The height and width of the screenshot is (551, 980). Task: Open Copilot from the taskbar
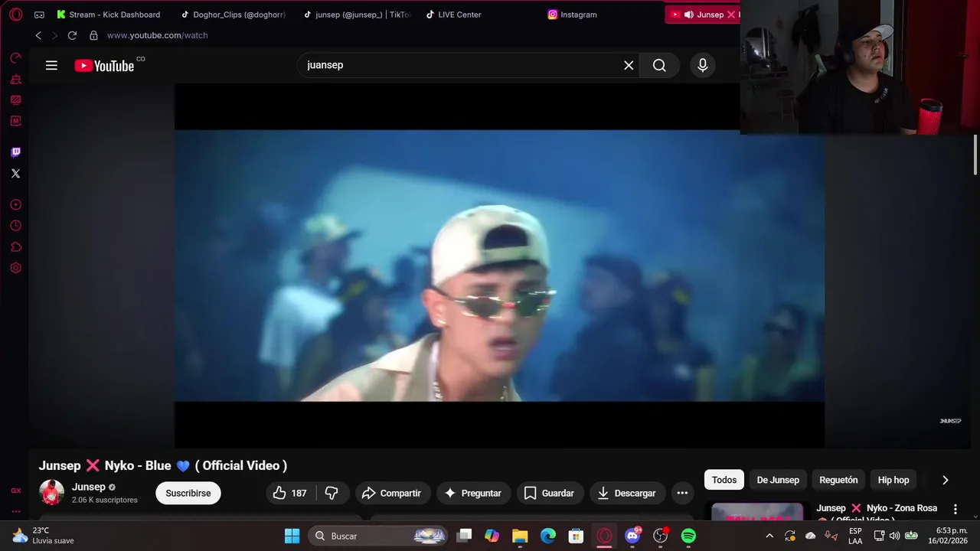coord(492,536)
